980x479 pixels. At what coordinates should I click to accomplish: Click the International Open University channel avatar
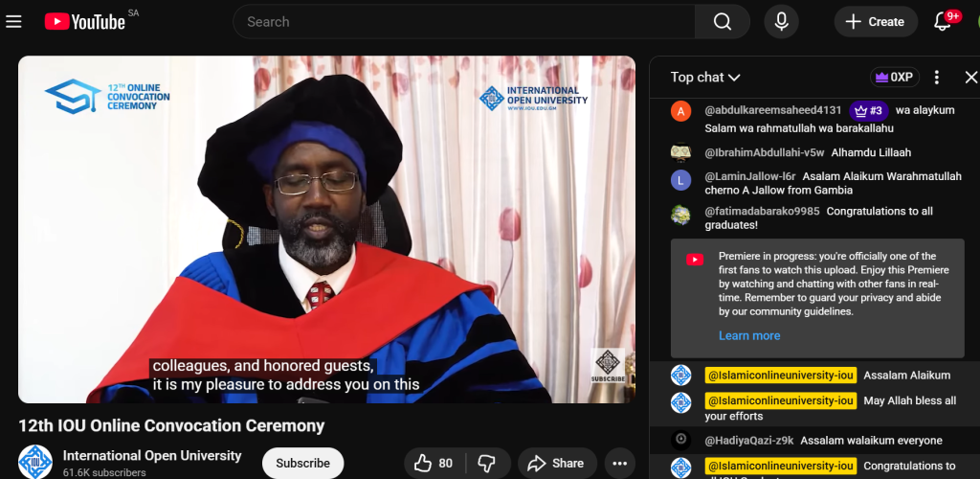point(35,461)
